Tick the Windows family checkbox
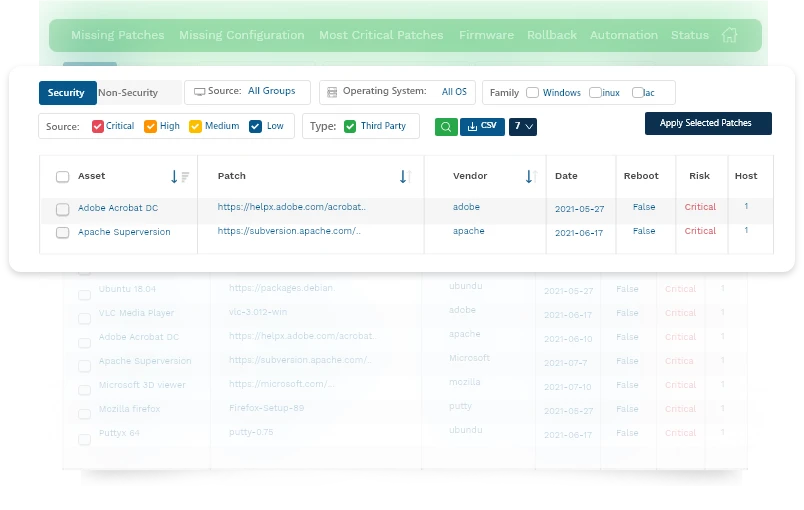This screenshot has width=804, height=510. (533, 93)
